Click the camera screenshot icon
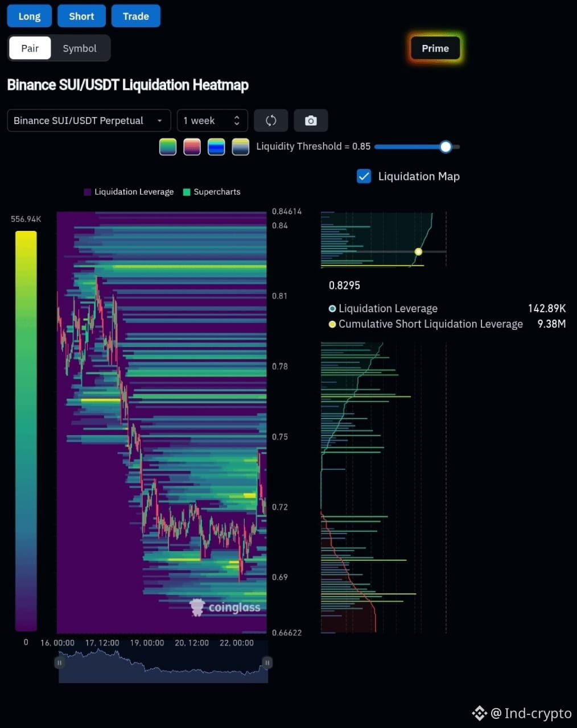The image size is (577, 728). [311, 121]
